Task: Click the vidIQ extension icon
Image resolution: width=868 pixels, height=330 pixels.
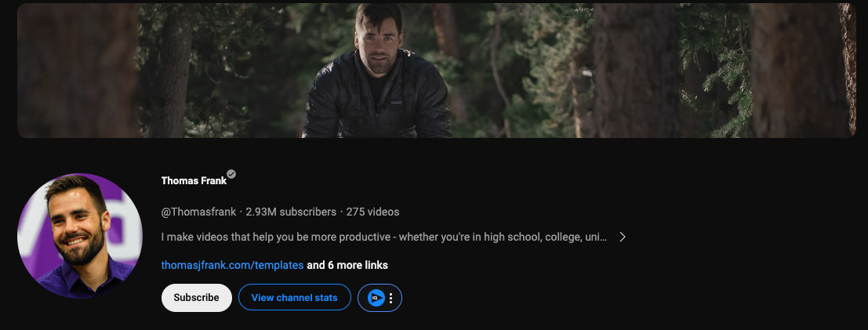Action: (376, 298)
